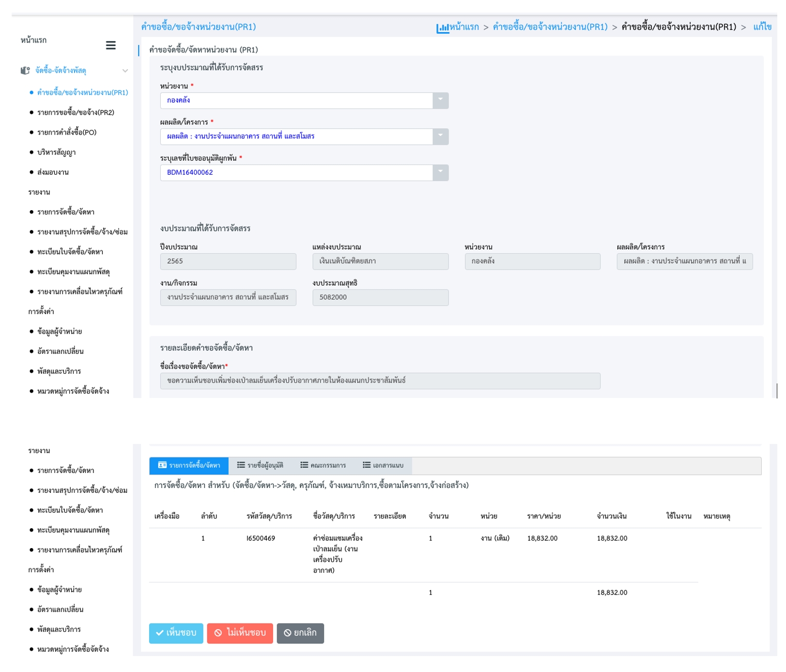Open upper รายงานการเคลื่อนไหวครุภัณฑ์ item

[x=80, y=291]
